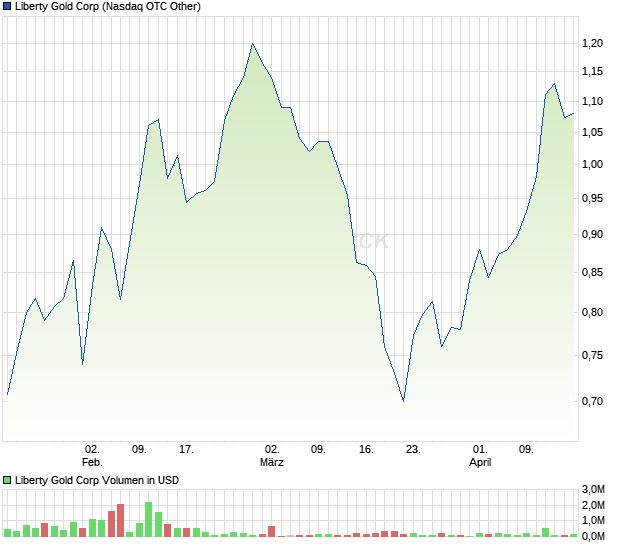Click the 1,20 price axis label
620x546 pixels.
592,43
